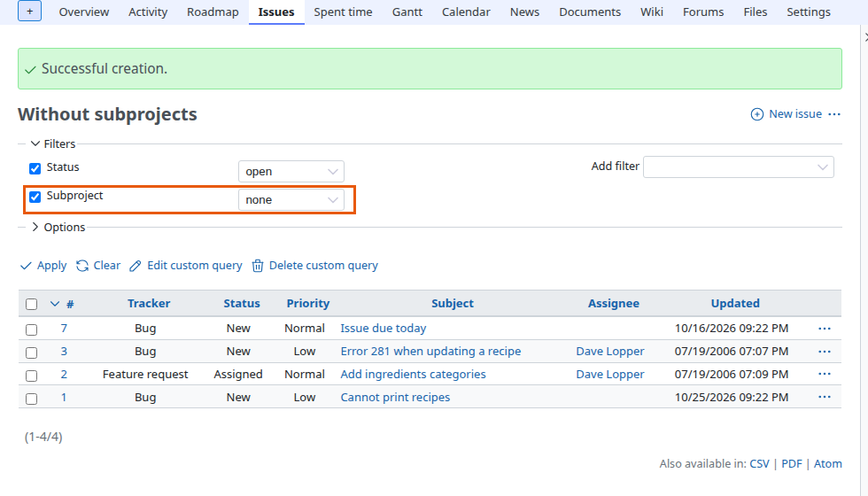Open issue Cannot print recipes
The image size is (868, 496).
click(x=395, y=398)
